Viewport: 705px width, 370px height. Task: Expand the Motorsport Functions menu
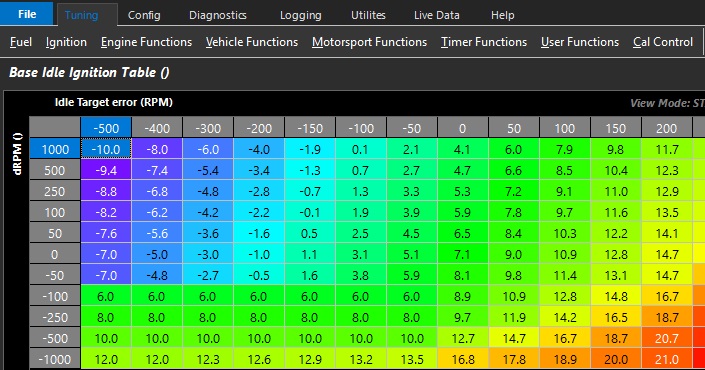point(369,42)
